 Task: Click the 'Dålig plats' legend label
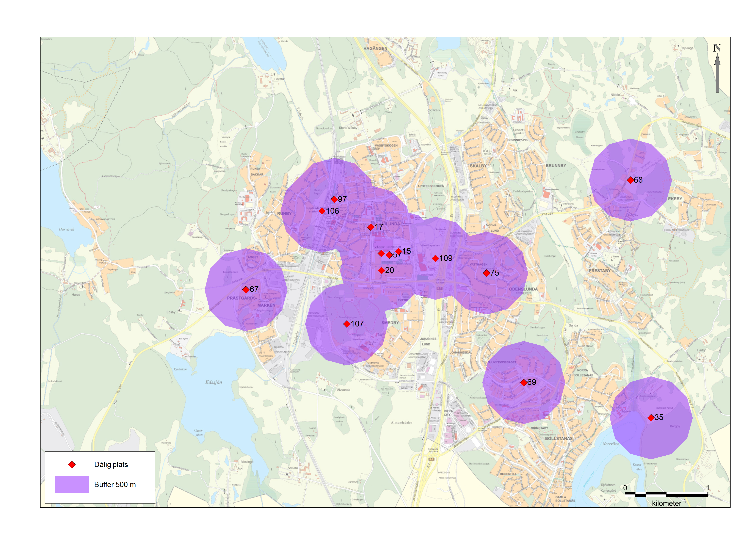(x=111, y=464)
